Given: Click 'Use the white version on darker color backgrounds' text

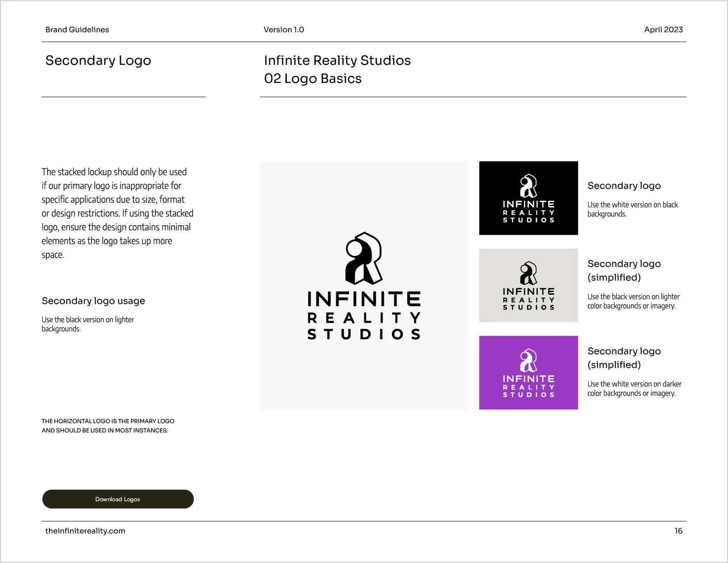Looking at the screenshot, I should tap(634, 389).
